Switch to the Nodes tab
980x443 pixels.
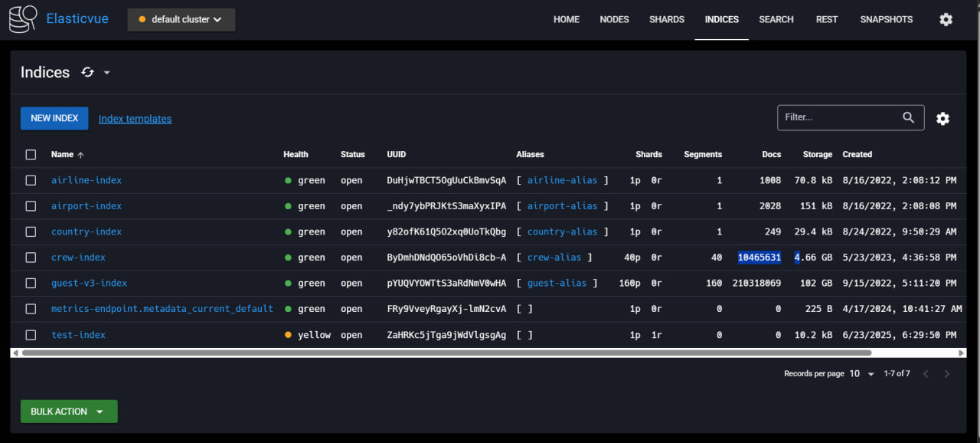(614, 19)
